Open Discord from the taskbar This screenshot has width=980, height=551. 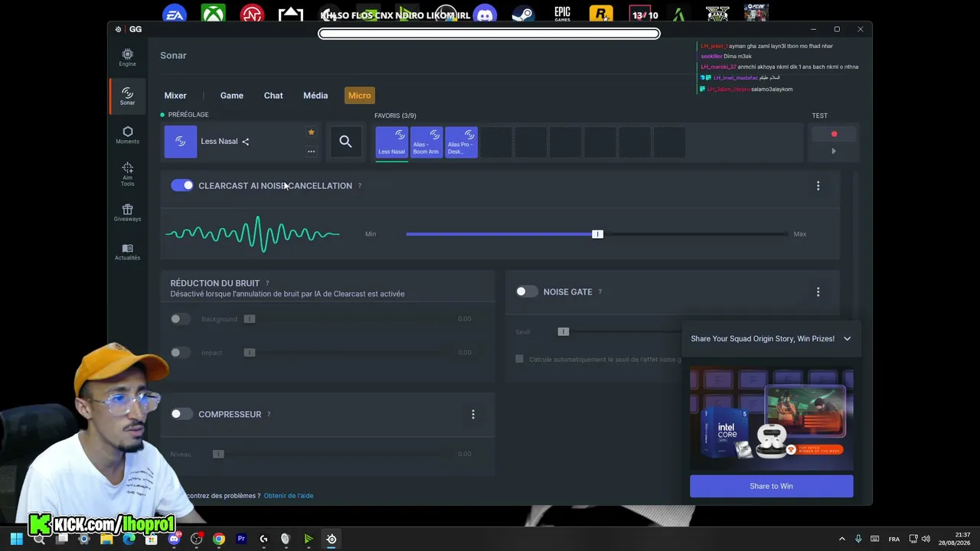coord(174,539)
